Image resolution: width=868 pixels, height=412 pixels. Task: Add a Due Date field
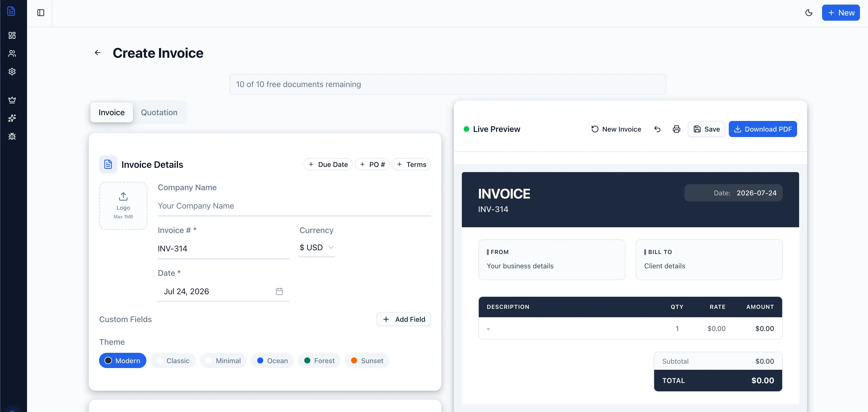coord(328,164)
